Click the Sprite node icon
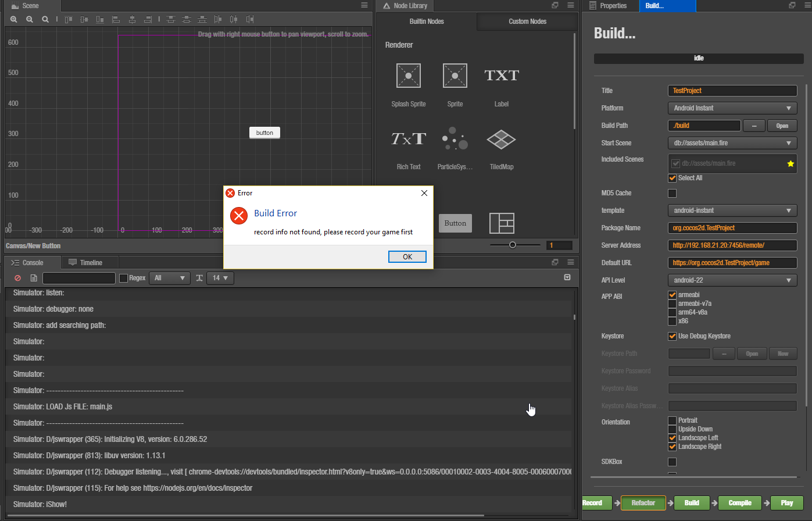 click(x=455, y=76)
